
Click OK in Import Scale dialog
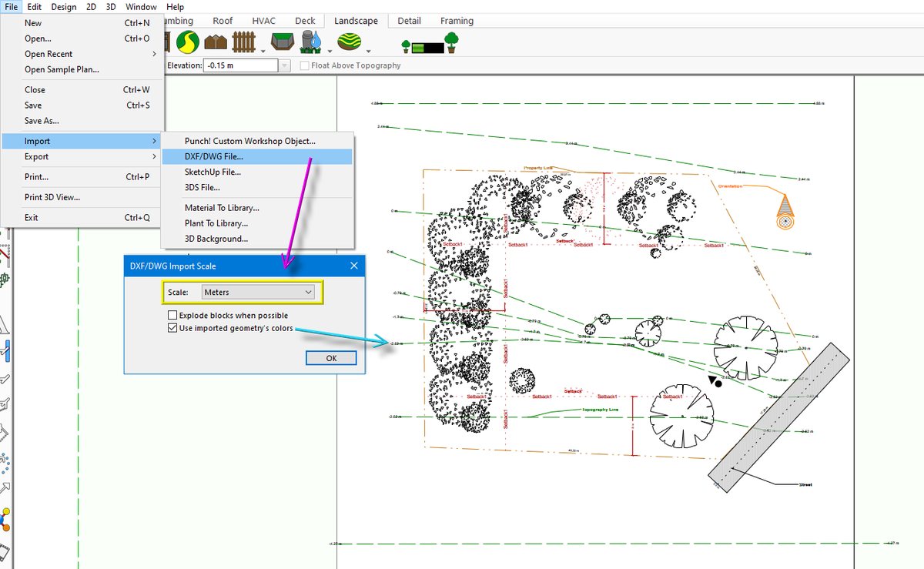(331, 358)
